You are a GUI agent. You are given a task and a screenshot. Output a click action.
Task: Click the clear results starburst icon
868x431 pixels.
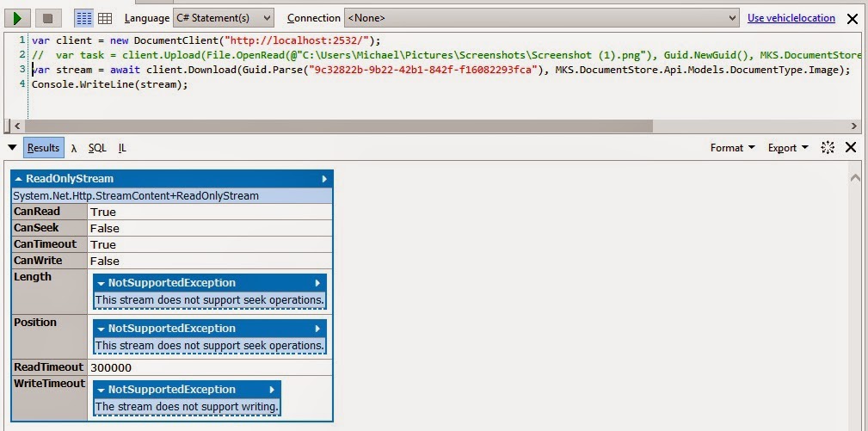click(828, 147)
